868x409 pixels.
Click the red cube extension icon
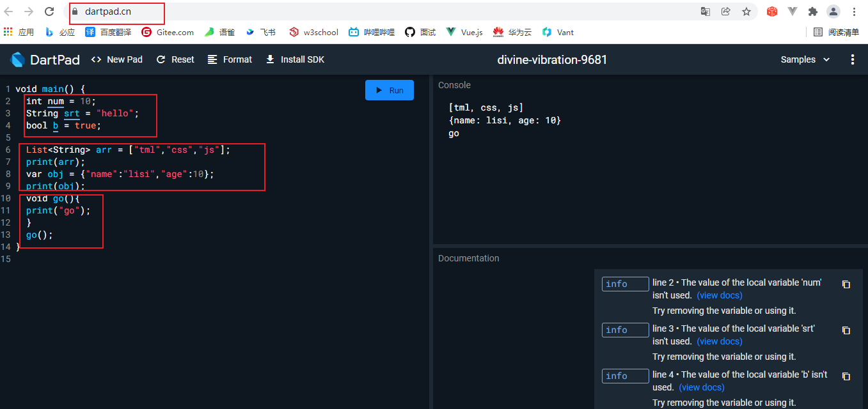(x=772, y=12)
